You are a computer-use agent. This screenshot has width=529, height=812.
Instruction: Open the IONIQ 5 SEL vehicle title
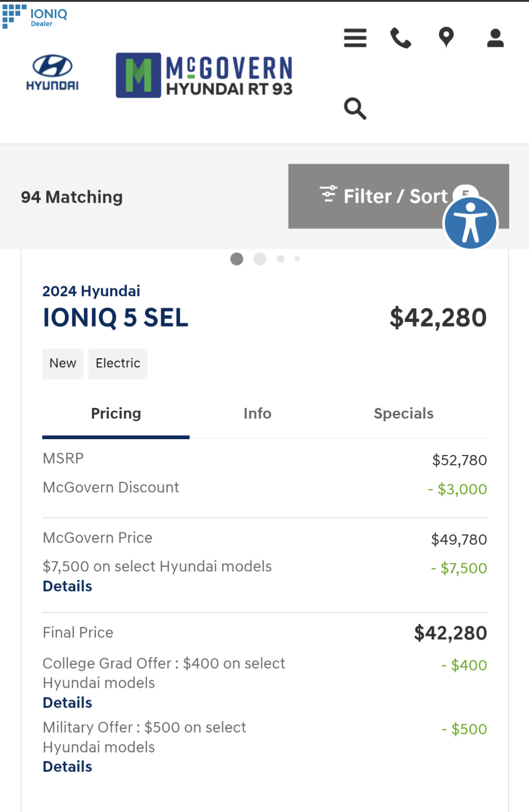(x=115, y=317)
